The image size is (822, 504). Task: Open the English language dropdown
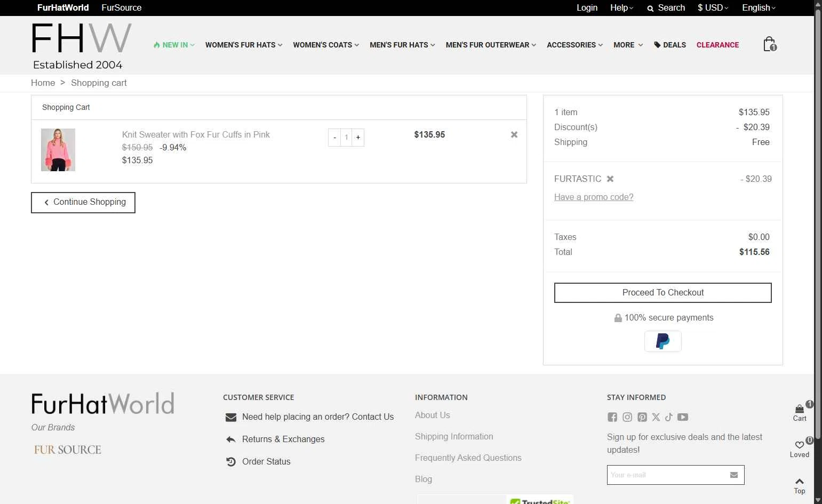tap(759, 7)
